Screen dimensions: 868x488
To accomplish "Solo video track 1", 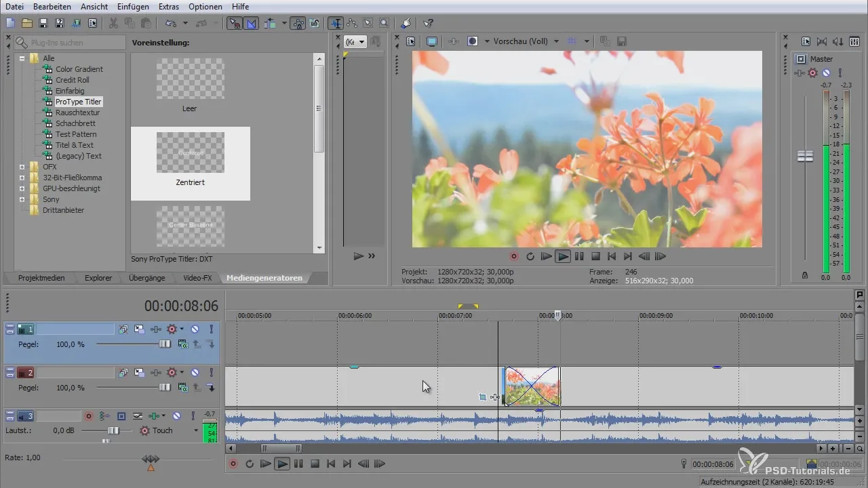I will [212, 329].
